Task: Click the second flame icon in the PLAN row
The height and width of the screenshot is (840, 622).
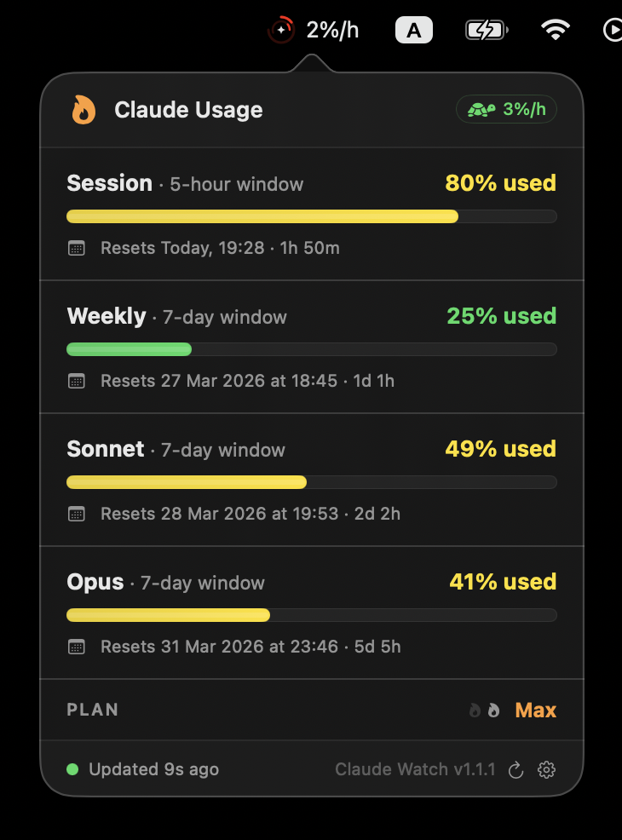Action: [493, 710]
